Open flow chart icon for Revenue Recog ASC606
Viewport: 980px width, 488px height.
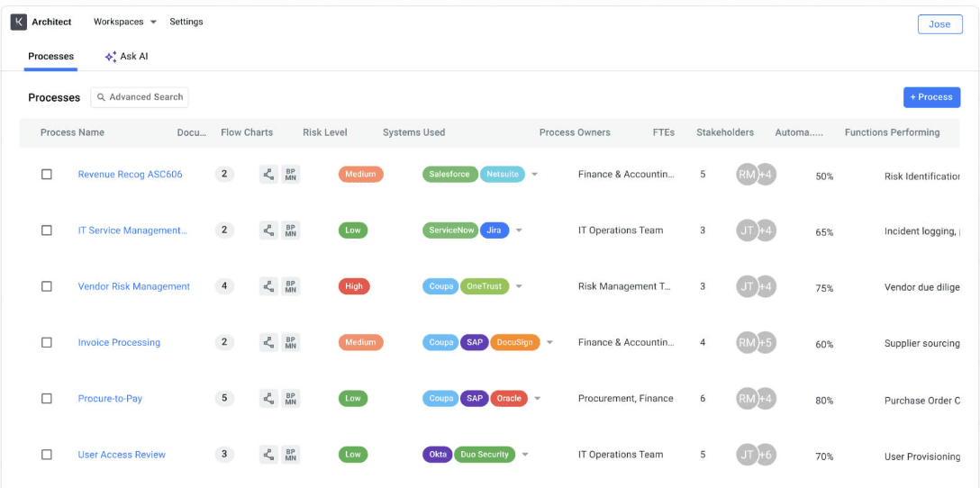pos(268,175)
